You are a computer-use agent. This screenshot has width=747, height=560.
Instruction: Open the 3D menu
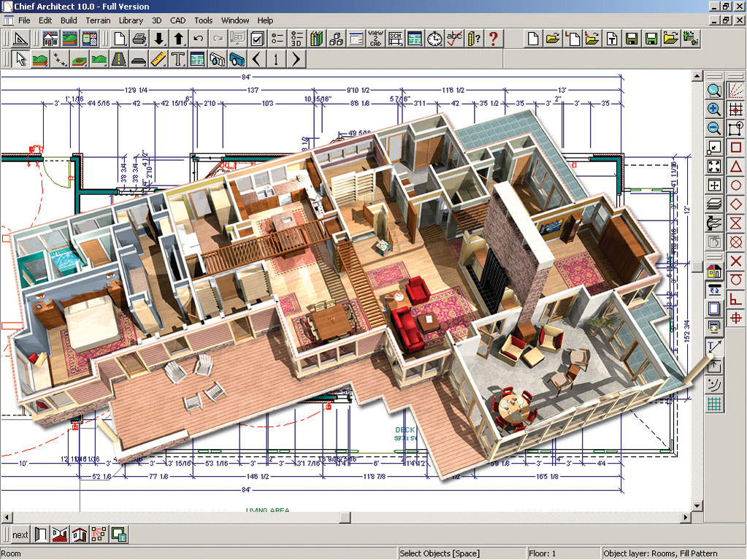(x=157, y=20)
